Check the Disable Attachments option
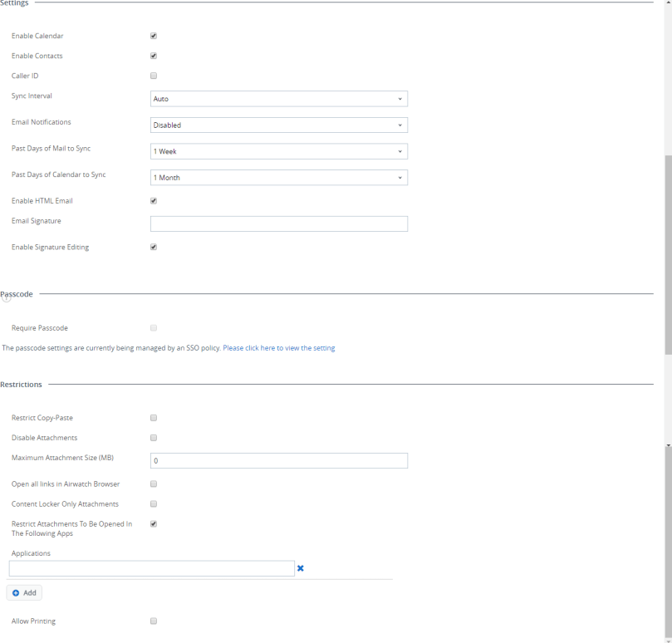 tap(154, 438)
